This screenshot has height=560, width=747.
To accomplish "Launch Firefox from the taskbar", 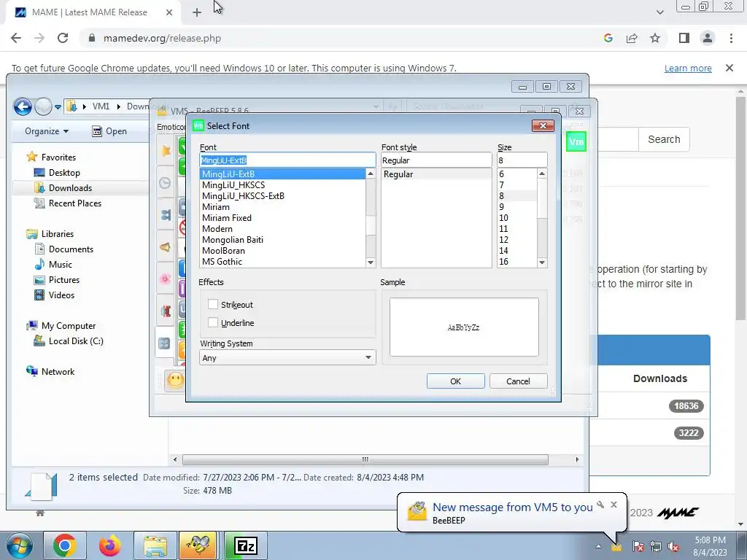I will coord(110,545).
